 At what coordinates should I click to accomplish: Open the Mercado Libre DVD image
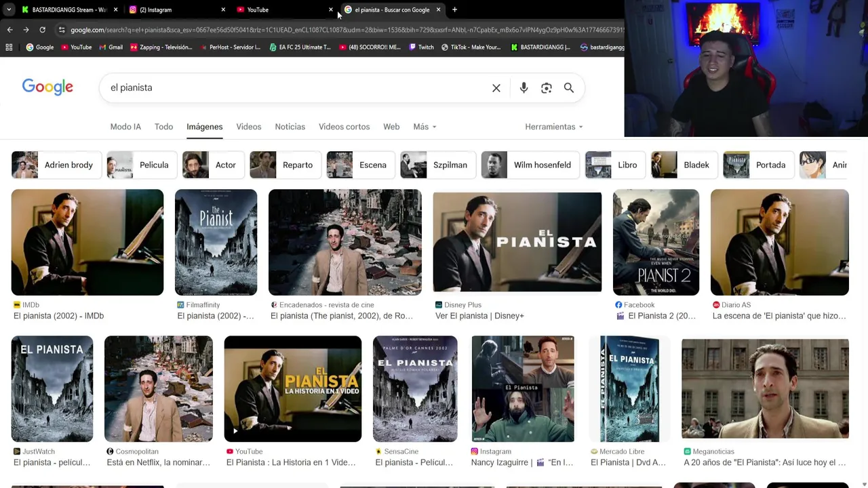click(629, 389)
